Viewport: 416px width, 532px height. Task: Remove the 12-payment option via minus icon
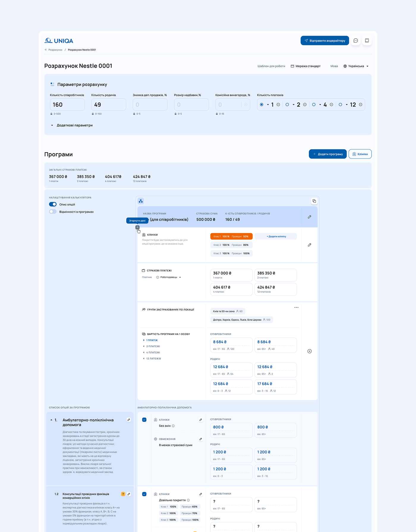[x=360, y=105]
